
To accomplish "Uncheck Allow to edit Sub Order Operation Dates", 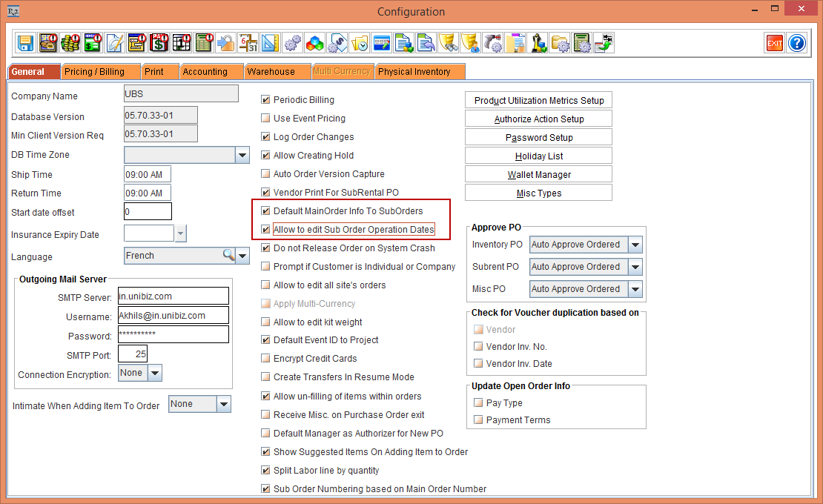I will pyautogui.click(x=265, y=230).
